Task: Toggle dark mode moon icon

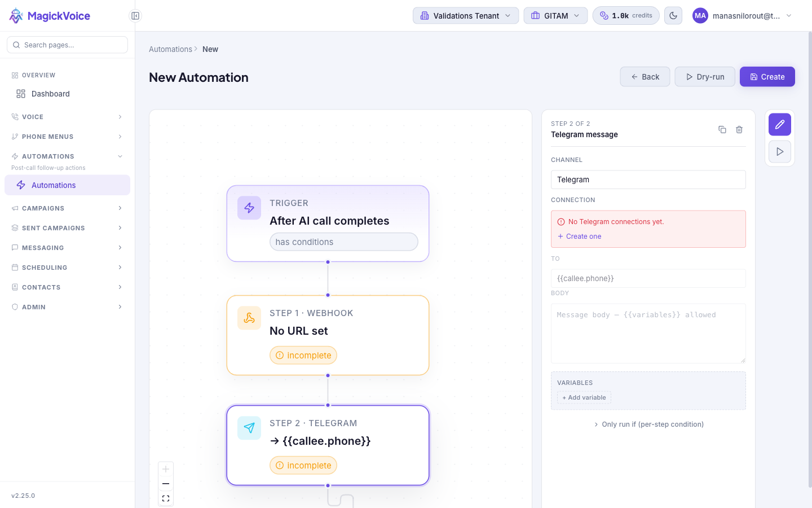Action: coord(673,16)
